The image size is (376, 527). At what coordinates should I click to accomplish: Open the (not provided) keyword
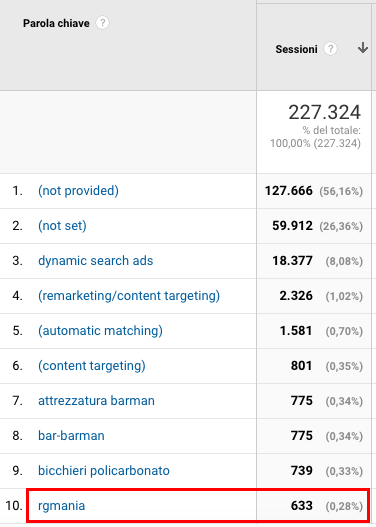(78, 191)
